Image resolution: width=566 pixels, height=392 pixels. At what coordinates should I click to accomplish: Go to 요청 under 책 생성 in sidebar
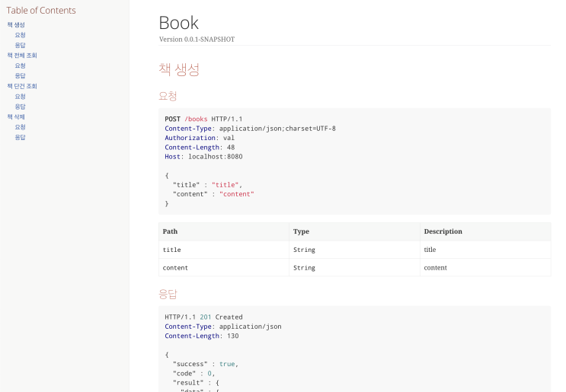point(21,35)
